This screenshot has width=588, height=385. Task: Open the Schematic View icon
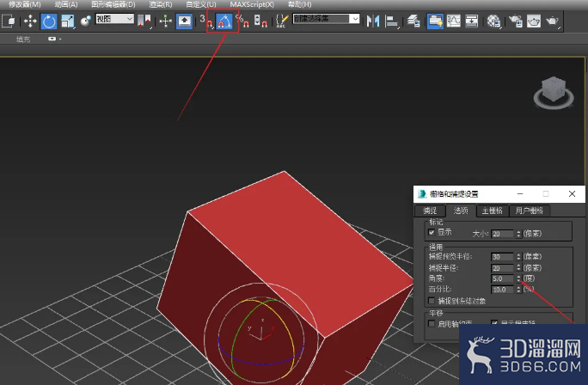coord(472,21)
